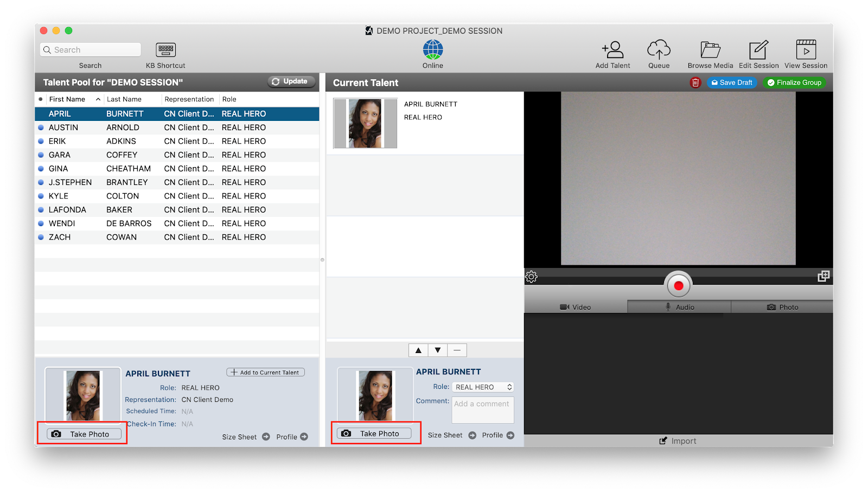Open camera settings gear icon
The height and width of the screenshot is (493, 868).
tap(532, 277)
